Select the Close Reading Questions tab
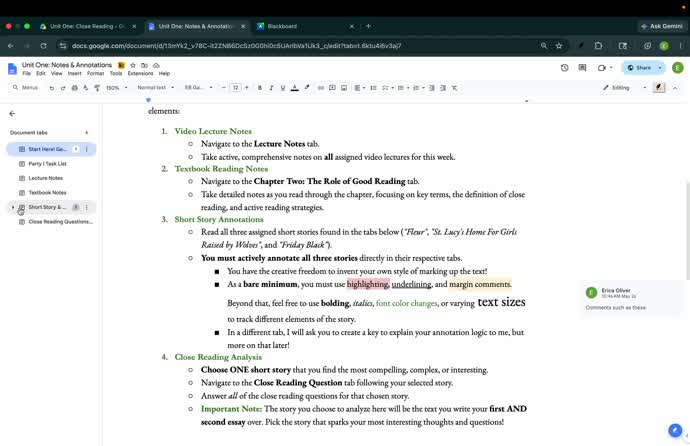The image size is (690, 446). [60, 222]
